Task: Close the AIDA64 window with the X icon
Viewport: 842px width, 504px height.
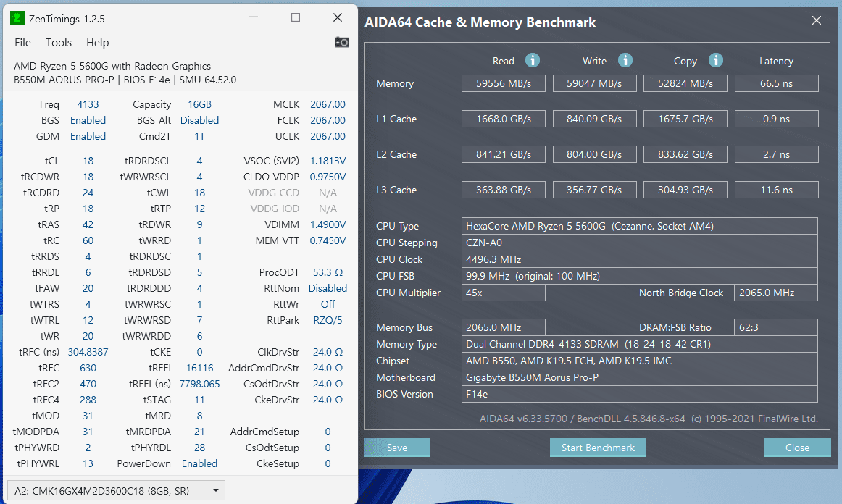Action: [x=816, y=20]
